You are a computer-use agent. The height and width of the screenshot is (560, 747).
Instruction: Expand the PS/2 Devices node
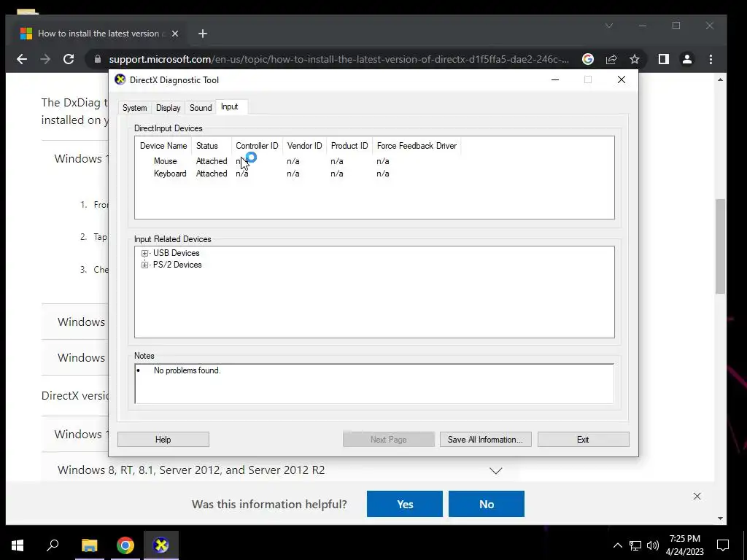point(145,265)
